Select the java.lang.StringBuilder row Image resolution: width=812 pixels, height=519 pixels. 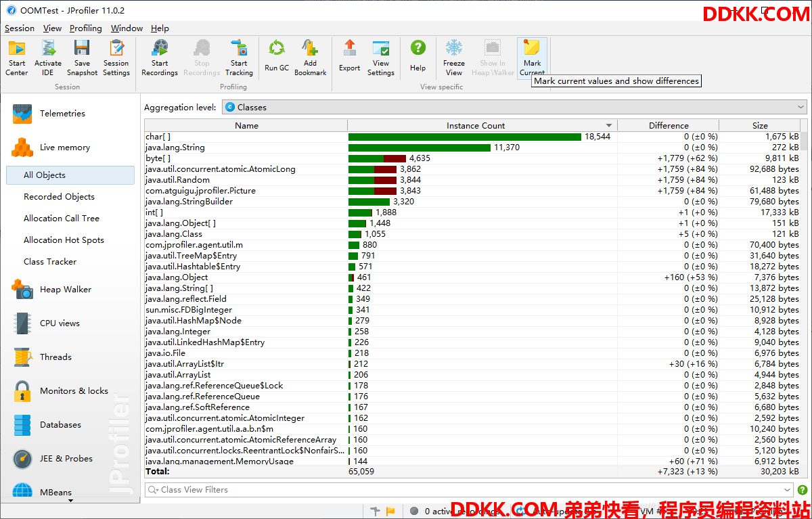[x=472, y=202]
